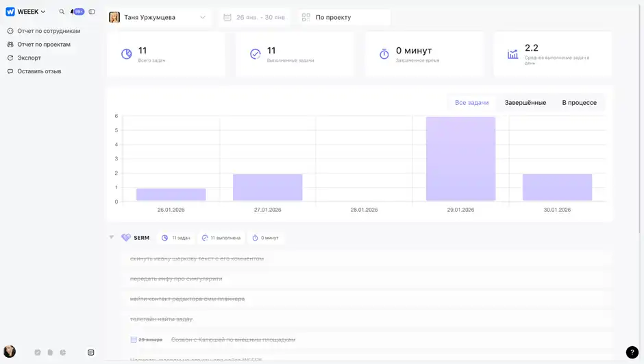The width and height of the screenshot is (644, 364).
Task: Click the По проекту grouping icon
Action: click(x=306, y=17)
